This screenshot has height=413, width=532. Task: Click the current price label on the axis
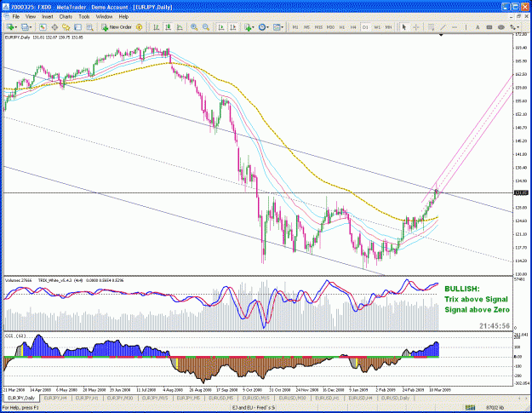pyautogui.click(x=521, y=192)
